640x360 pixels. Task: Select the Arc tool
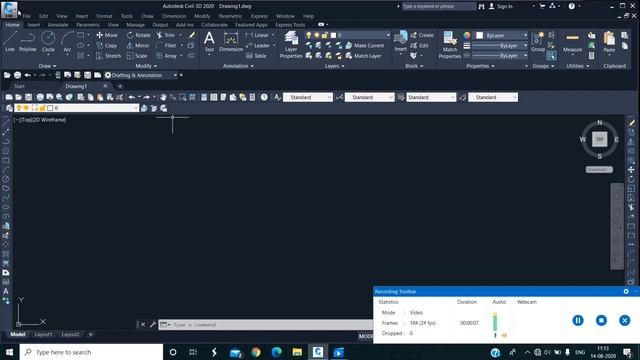(67, 41)
